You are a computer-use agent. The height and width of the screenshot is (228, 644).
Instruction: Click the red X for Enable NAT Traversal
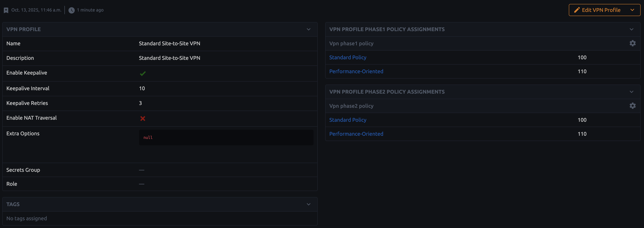[143, 119]
